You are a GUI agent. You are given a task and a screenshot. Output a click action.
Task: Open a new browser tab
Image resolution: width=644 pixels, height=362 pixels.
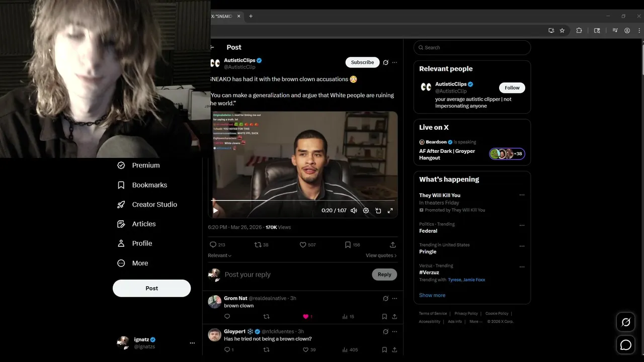[251, 16]
